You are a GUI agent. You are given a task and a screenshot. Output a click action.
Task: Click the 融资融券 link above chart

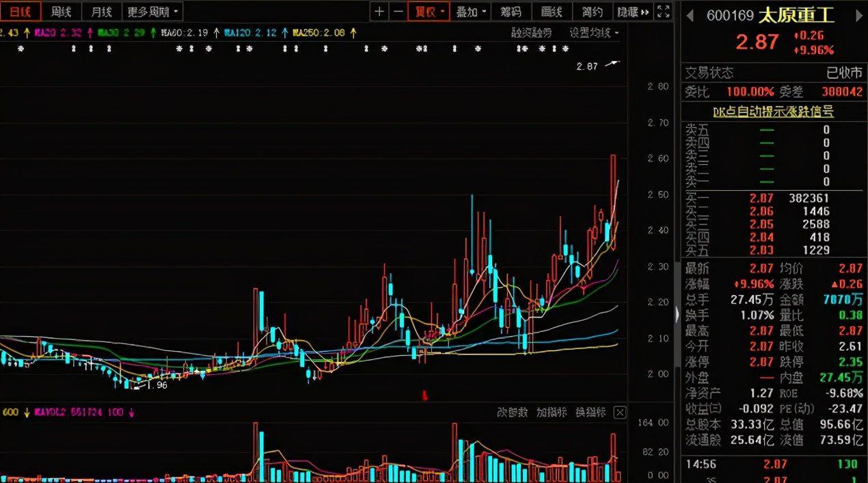pos(531,32)
